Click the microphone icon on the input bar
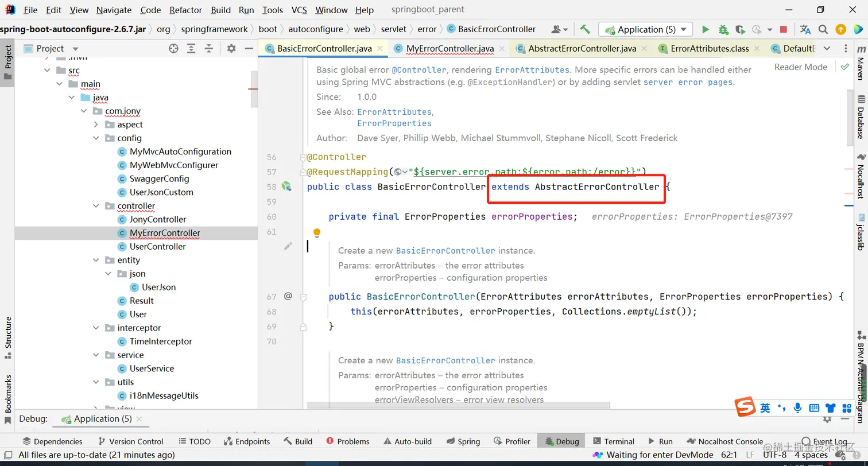The width and height of the screenshot is (868, 466). [x=797, y=408]
